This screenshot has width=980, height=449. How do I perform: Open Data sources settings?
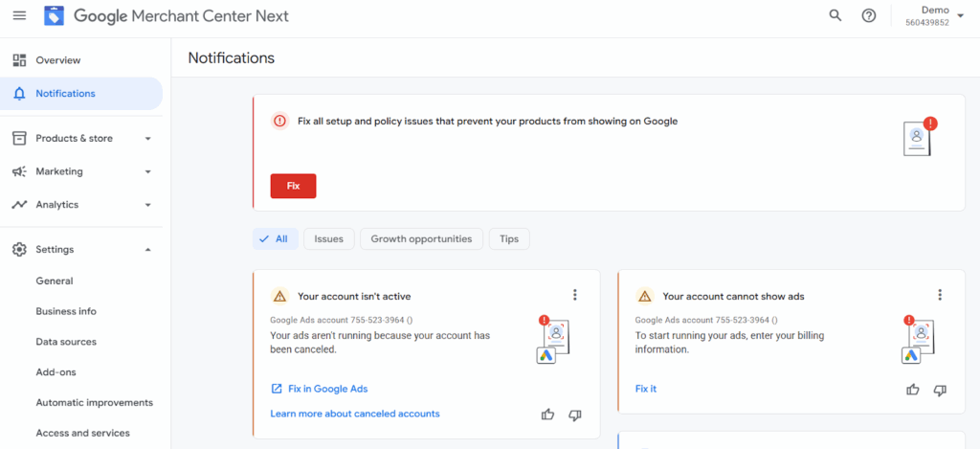click(x=66, y=342)
